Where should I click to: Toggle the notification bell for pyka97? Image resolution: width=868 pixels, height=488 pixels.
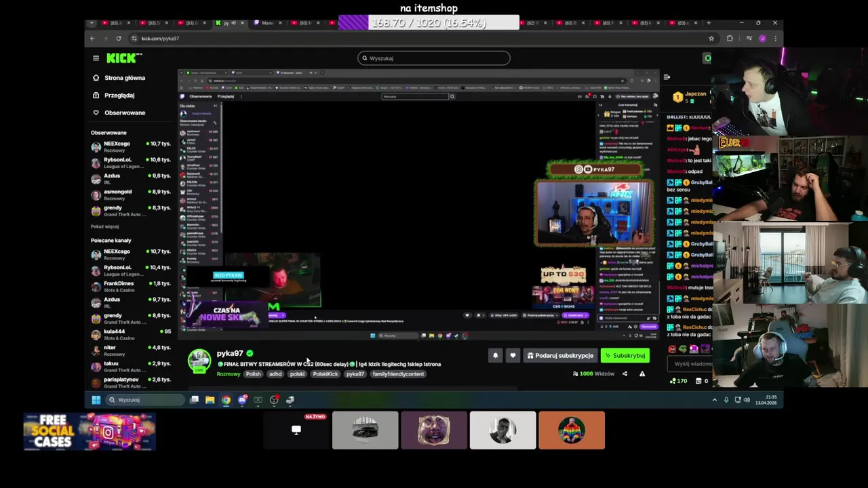[495, 355]
